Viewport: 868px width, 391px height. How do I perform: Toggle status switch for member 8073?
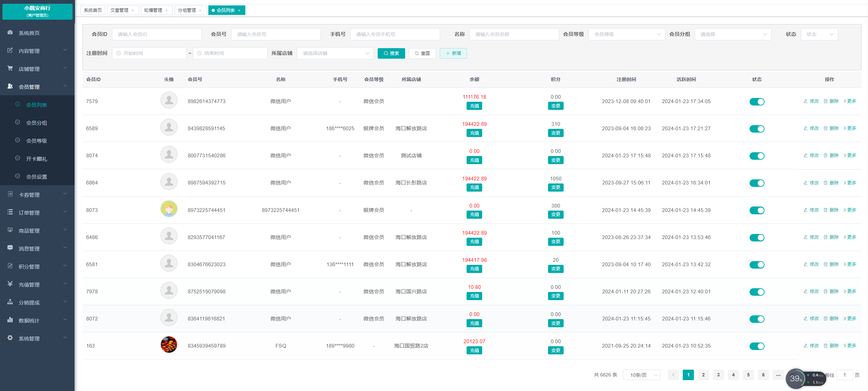click(757, 210)
